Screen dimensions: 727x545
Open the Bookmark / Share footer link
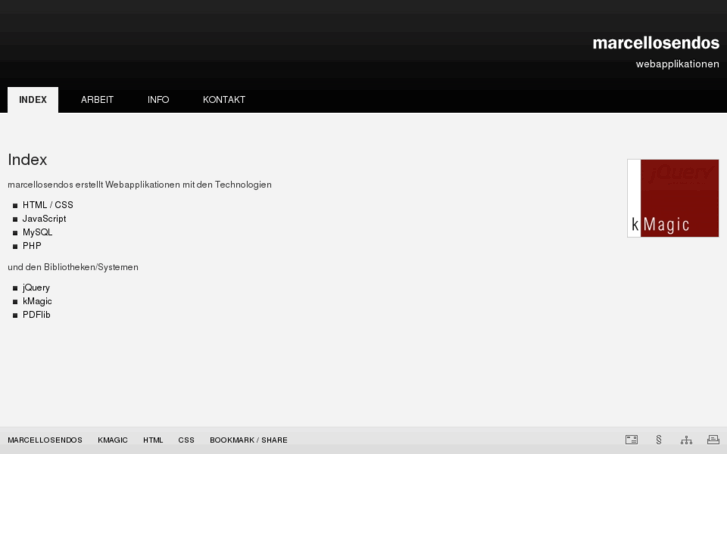[249, 440]
